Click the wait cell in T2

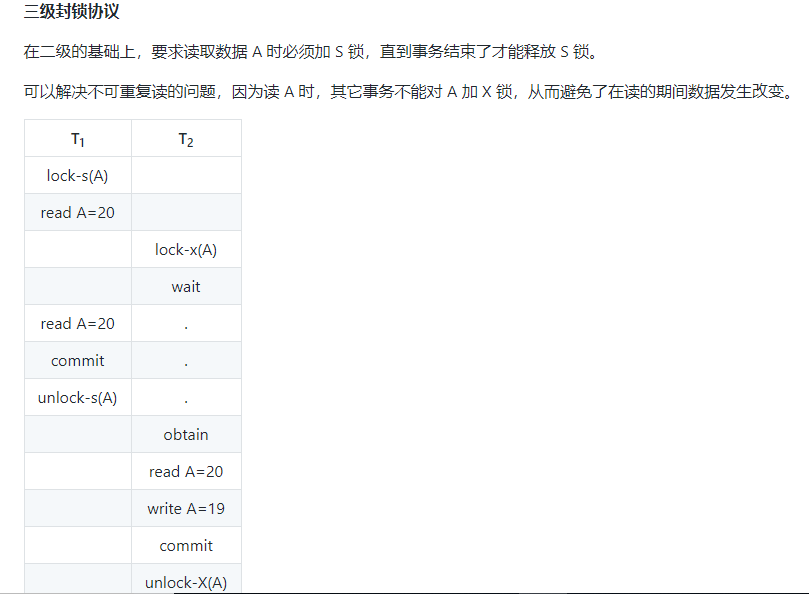click(x=186, y=287)
